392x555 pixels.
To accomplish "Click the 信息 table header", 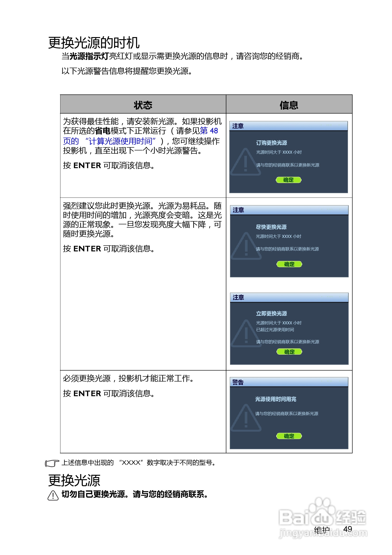I will point(289,105).
